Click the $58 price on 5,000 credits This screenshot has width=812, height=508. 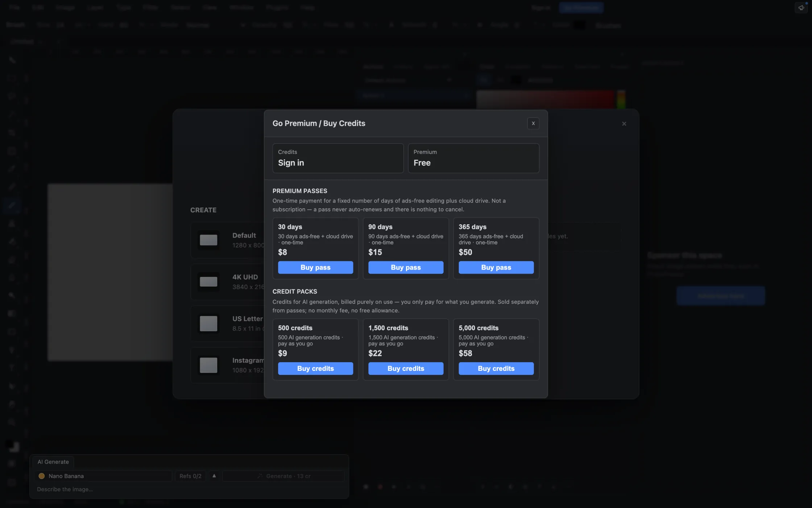pos(465,353)
